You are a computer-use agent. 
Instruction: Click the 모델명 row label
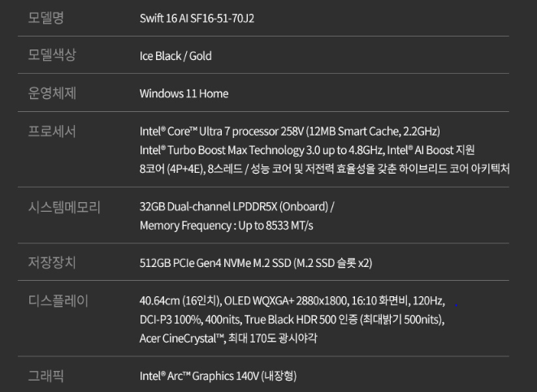click(46, 18)
